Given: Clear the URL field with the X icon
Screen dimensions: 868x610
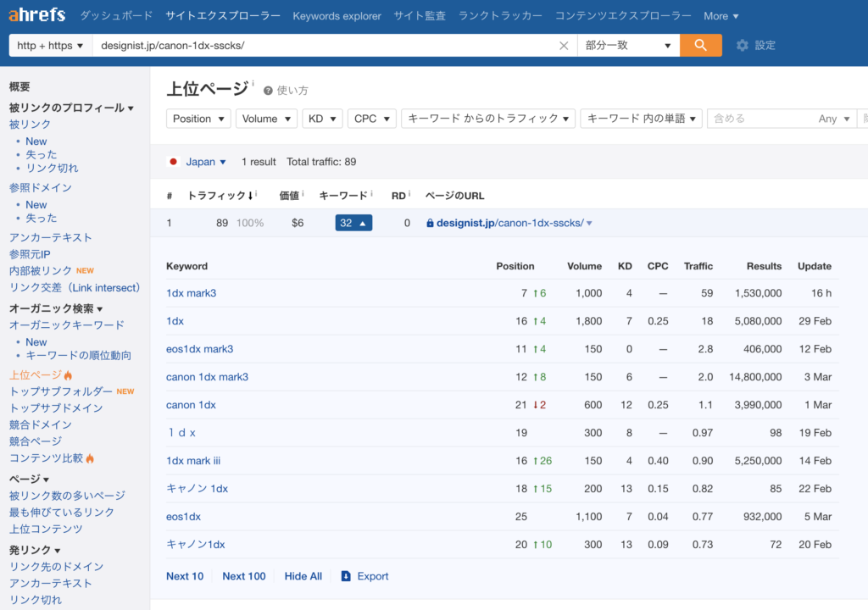Looking at the screenshot, I should click(x=564, y=46).
